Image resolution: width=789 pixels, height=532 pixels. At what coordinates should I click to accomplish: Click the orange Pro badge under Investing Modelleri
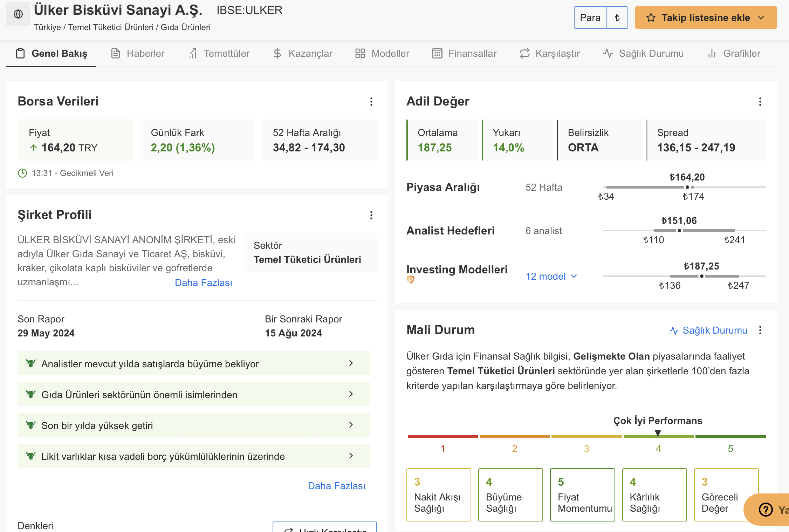pos(411,279)
